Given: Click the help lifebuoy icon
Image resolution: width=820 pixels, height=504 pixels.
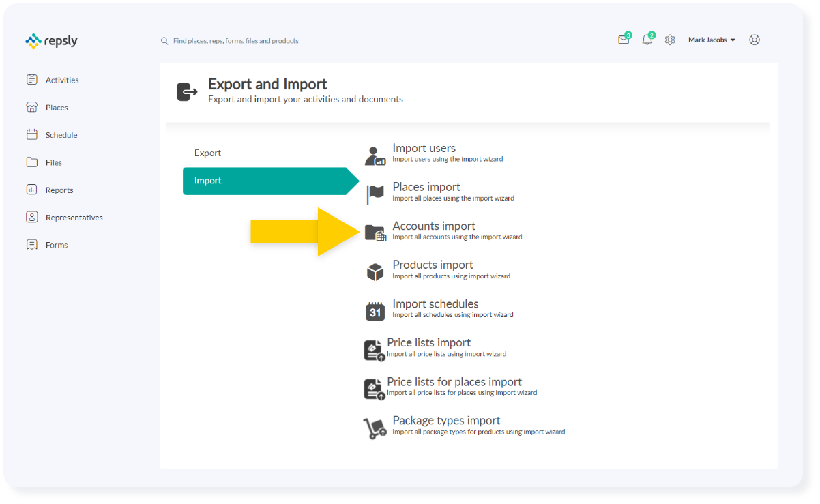Looking at the screenshot, I should [x=755, y=40].
